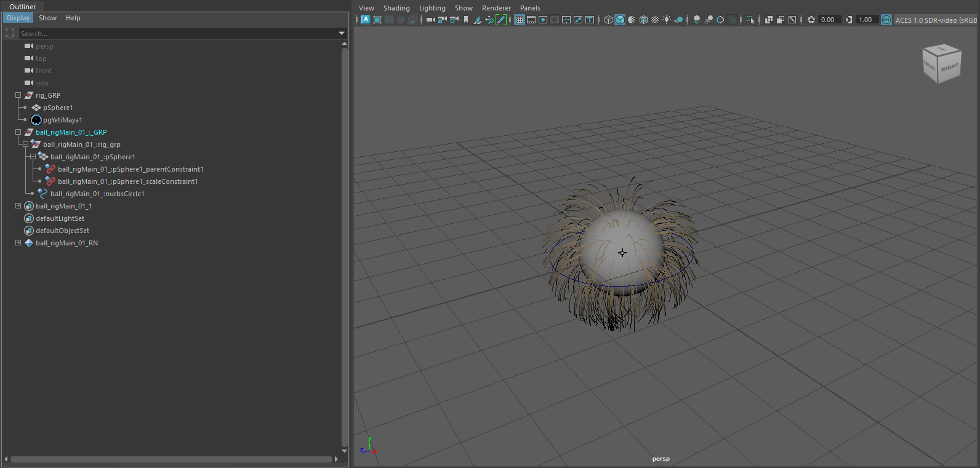Toggle Screen Space Ambient Occlusion icon
Viewport: 980px width, 468px height.
[x=697, y=20]
